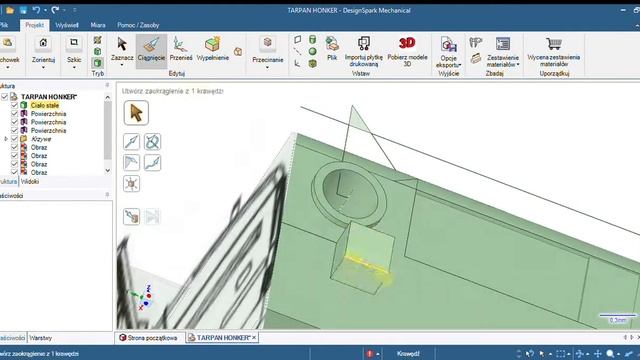Image resolution: width=640 pixels, height=360 pixels.
Task: Toggle third Powierzchnia checkbox
Action: [14, 131]
